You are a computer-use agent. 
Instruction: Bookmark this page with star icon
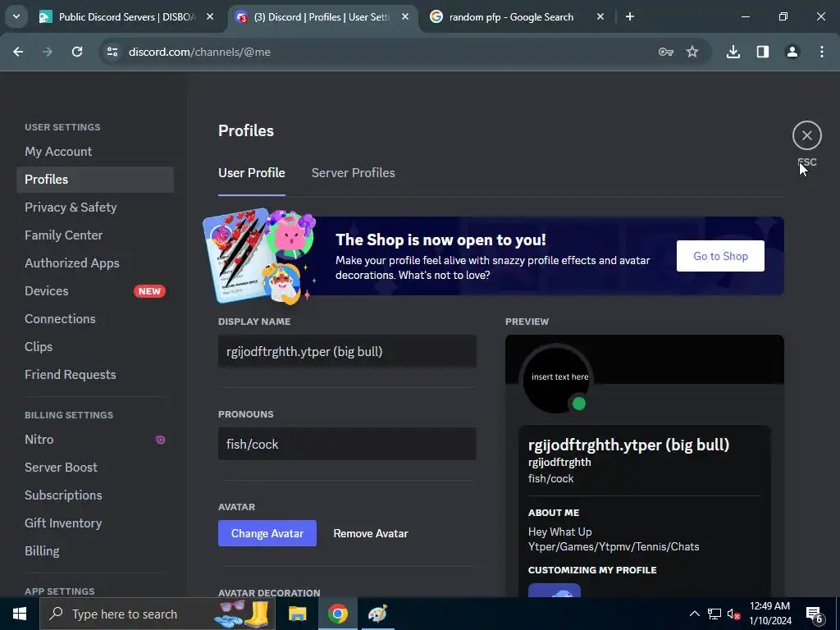point(692,52)
